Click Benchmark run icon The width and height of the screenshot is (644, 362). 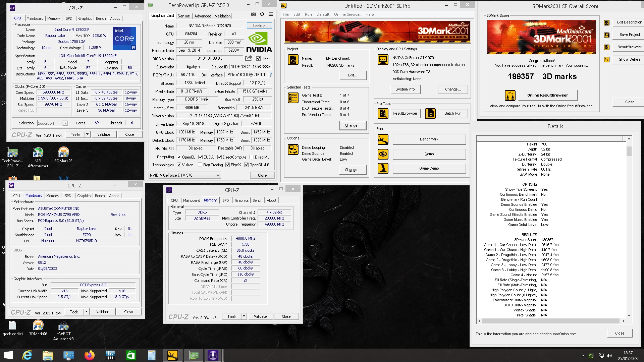click(x=383, y=139)
